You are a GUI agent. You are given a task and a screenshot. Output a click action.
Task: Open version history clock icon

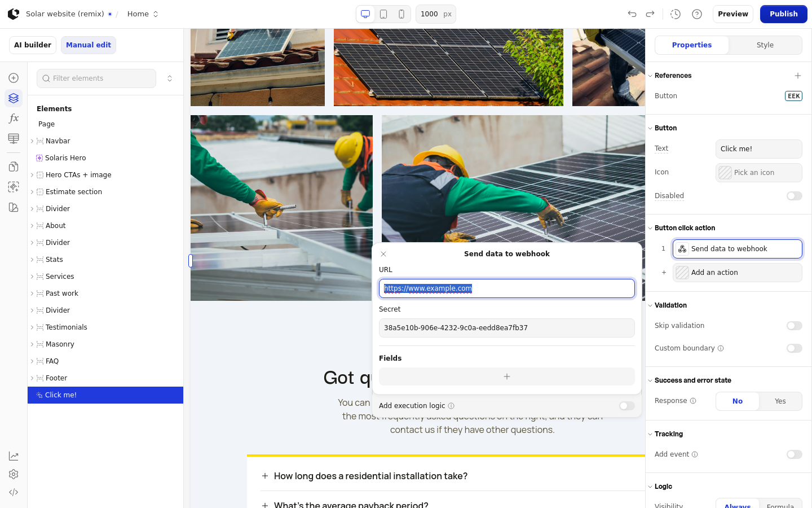coord(676,14)
